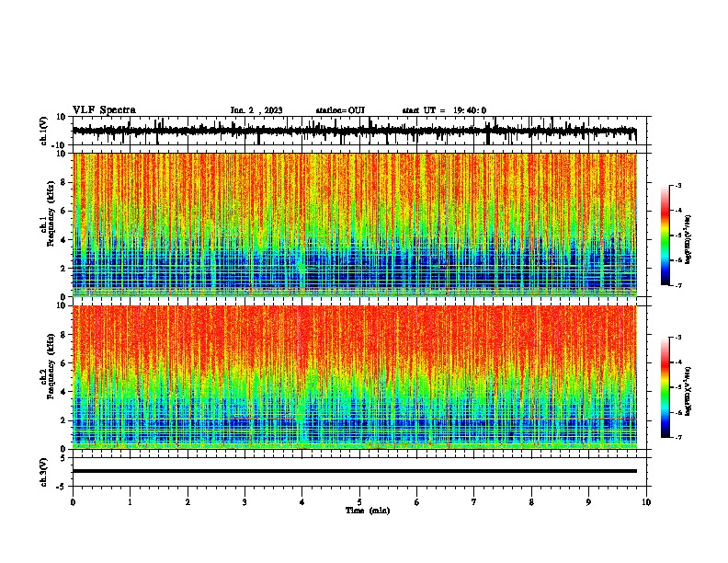This screenshot has width=728, height=563.
Task: Click the 7 tick on the Time axis
Action: click(474, 502)
